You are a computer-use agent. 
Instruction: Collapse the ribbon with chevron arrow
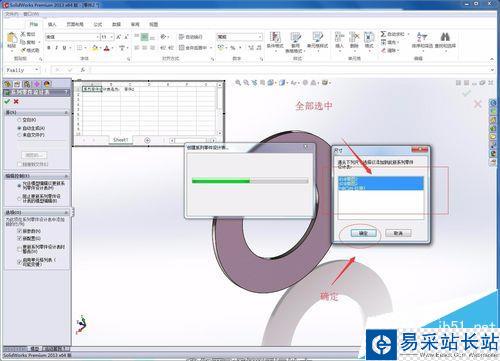(x=492, y=59)
